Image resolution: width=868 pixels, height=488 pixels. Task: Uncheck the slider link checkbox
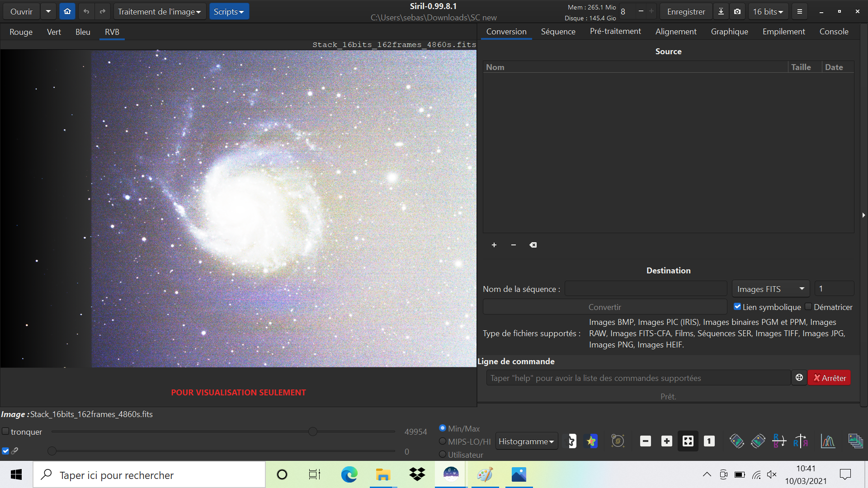click(x=5, y=450)
